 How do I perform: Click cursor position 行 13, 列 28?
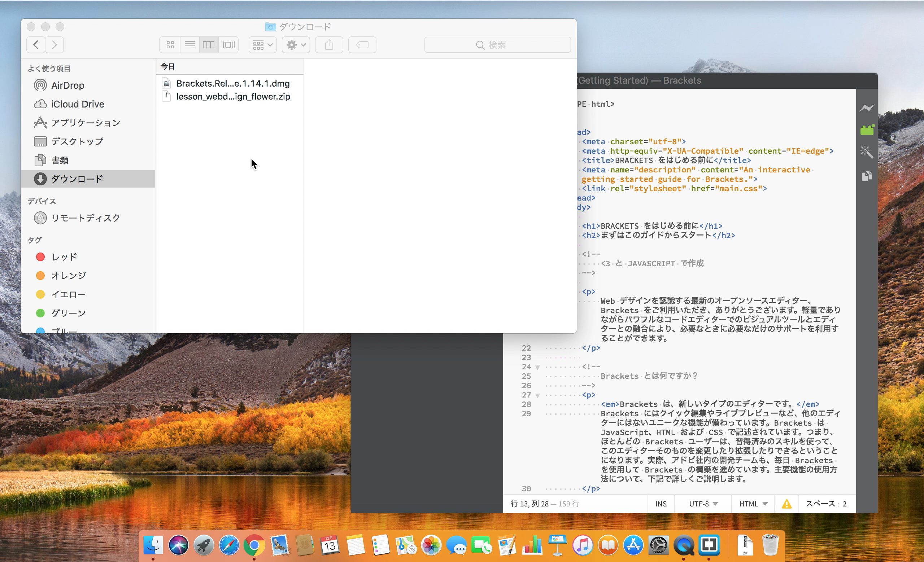tap(529, 504)
